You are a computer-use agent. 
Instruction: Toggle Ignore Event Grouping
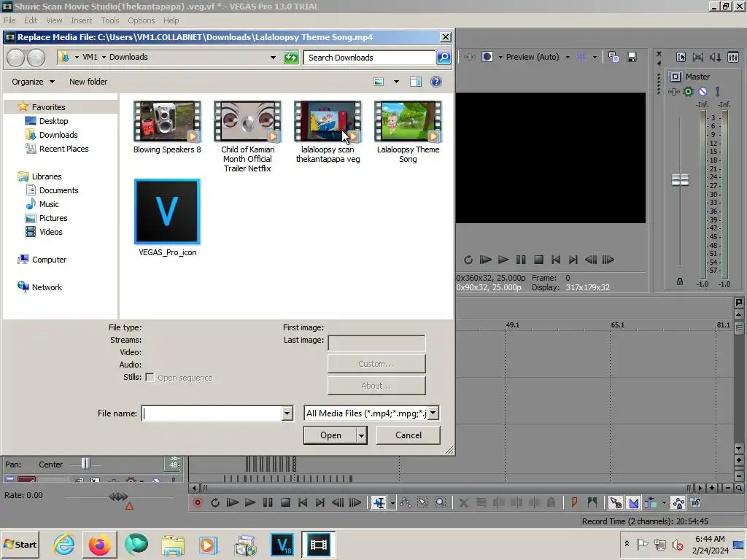point(695,502)
